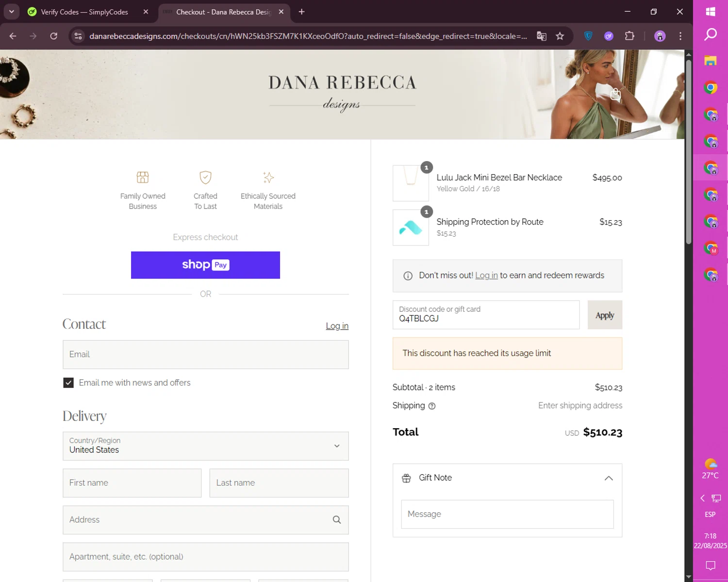728x582 pixels.
Task: Click the browser address bar URL
Action: (x=308, y=36)
